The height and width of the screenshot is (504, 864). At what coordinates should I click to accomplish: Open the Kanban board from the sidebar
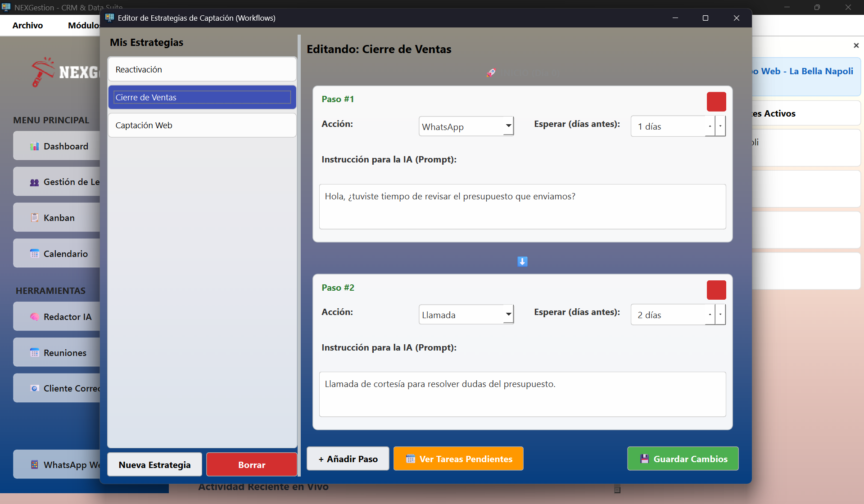(59, 218)
